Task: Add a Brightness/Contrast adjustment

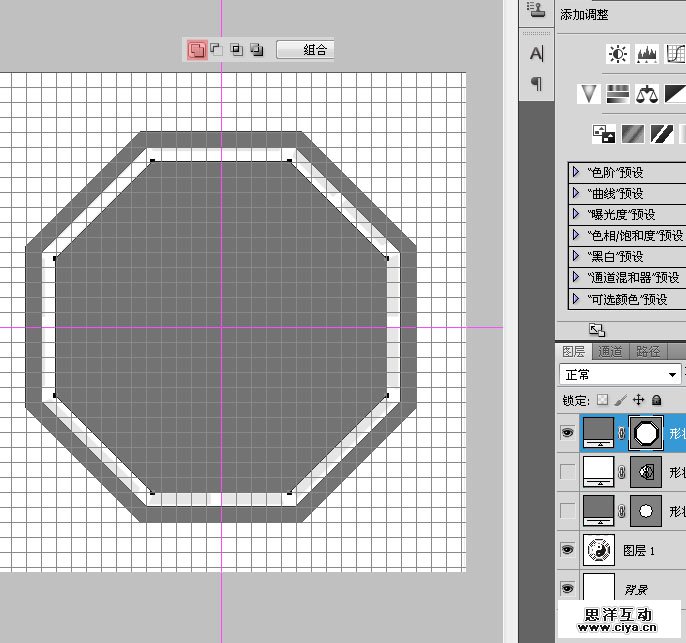Action: 619,54
